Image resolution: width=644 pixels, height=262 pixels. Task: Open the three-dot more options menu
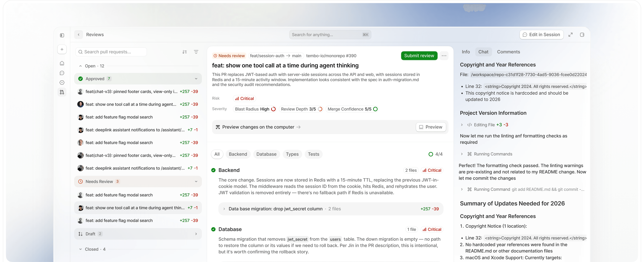coord(444,56)
